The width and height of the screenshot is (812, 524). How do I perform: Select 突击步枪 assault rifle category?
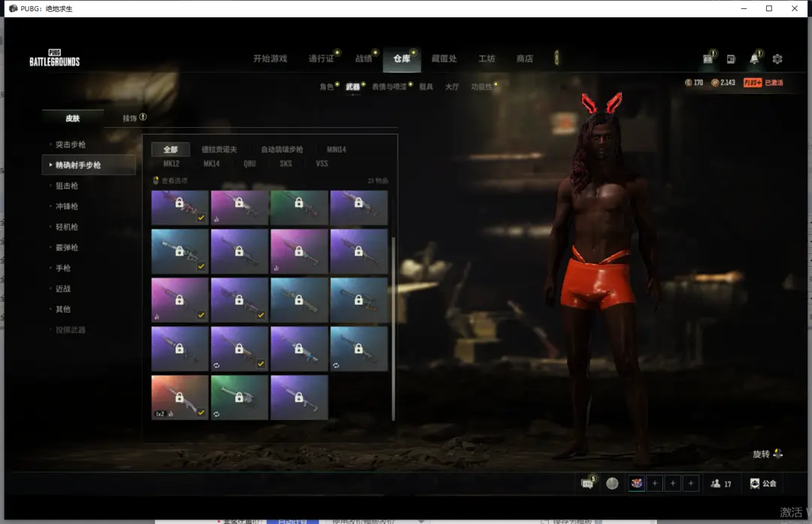click(71, 144)
